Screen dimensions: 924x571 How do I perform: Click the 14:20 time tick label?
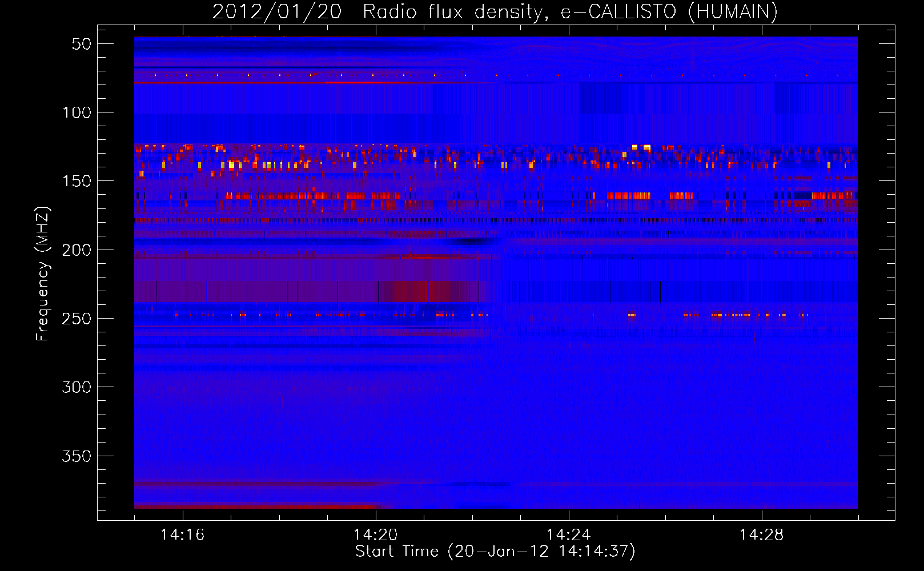click(375, 534)
